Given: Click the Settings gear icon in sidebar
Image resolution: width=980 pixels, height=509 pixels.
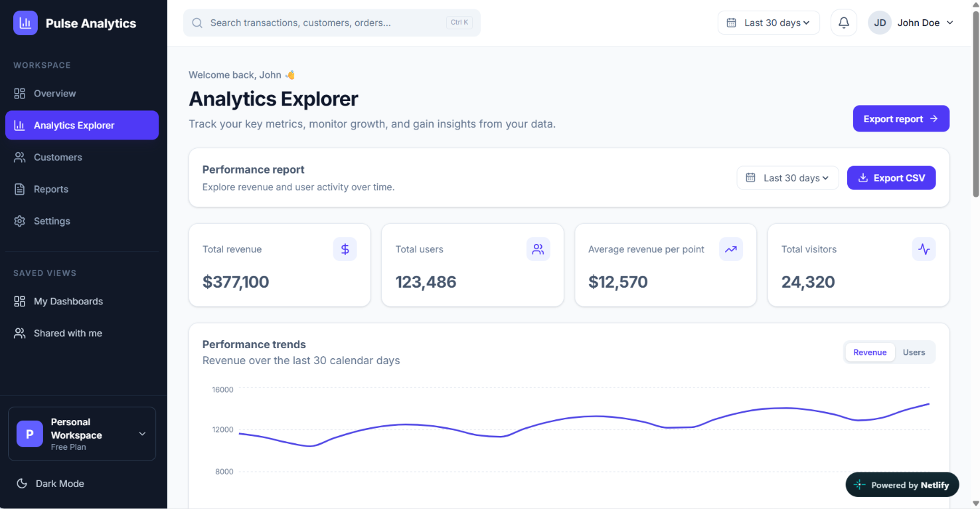Looking at the screenshot, I should (20, 221).
